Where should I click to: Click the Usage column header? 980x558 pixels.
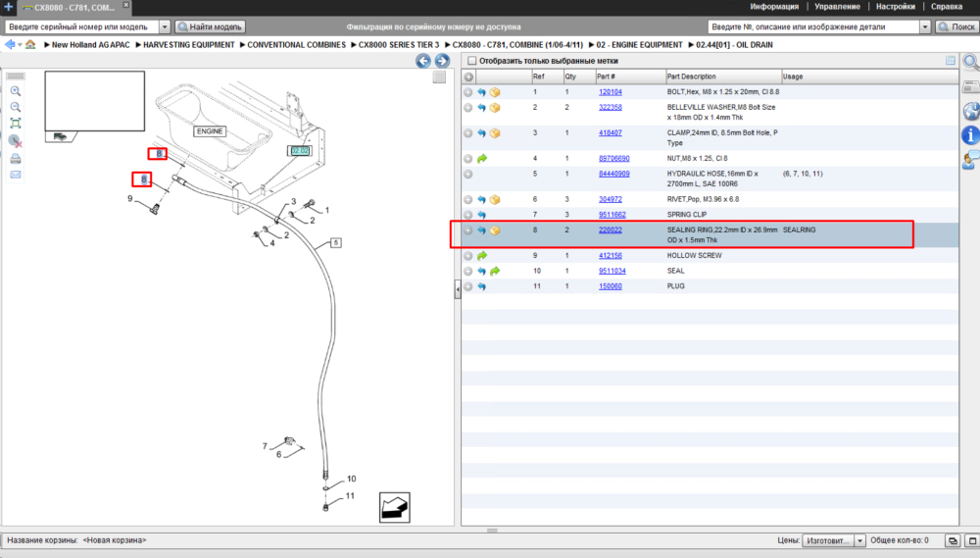(869, 76)
